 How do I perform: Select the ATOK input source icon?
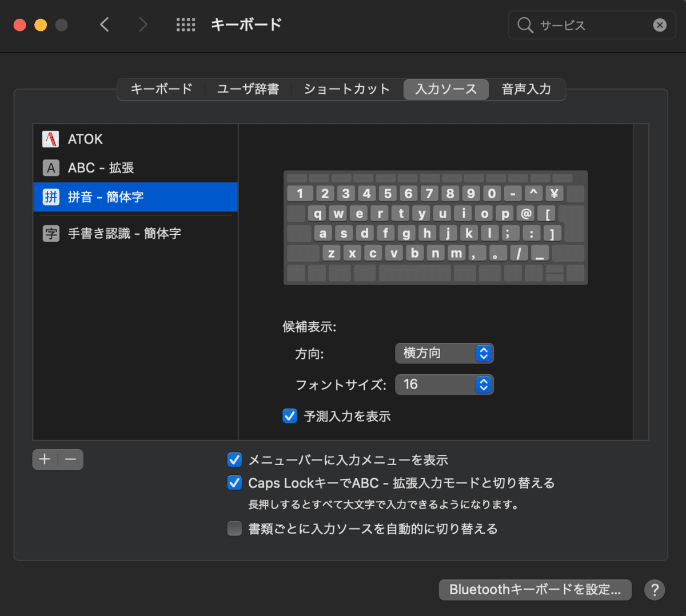coord(51,139)
